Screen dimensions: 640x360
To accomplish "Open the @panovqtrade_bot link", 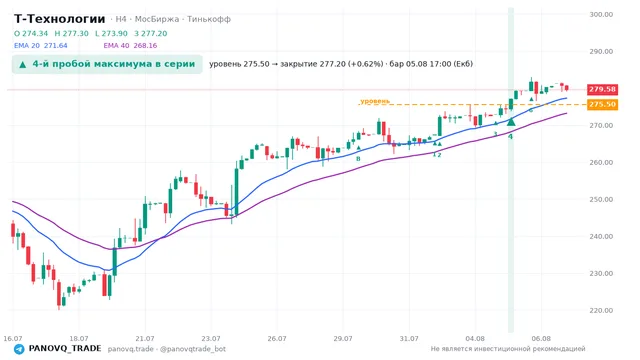I will pyautogui.click(x=193, y=349).
